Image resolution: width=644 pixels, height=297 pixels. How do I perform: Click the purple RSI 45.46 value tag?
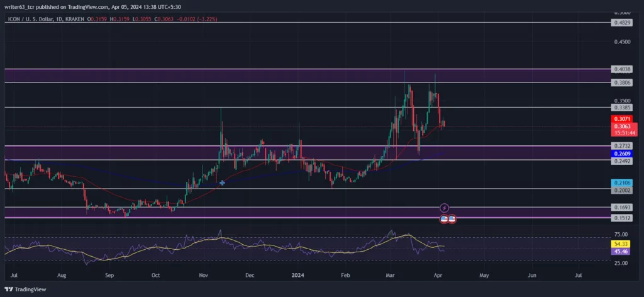pos(621,252)
